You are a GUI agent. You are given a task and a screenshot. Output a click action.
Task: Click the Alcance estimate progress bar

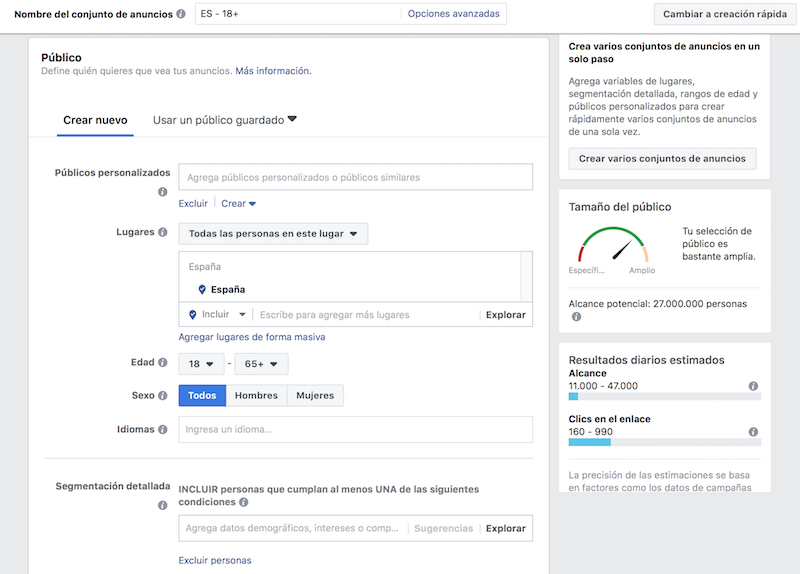664,396
